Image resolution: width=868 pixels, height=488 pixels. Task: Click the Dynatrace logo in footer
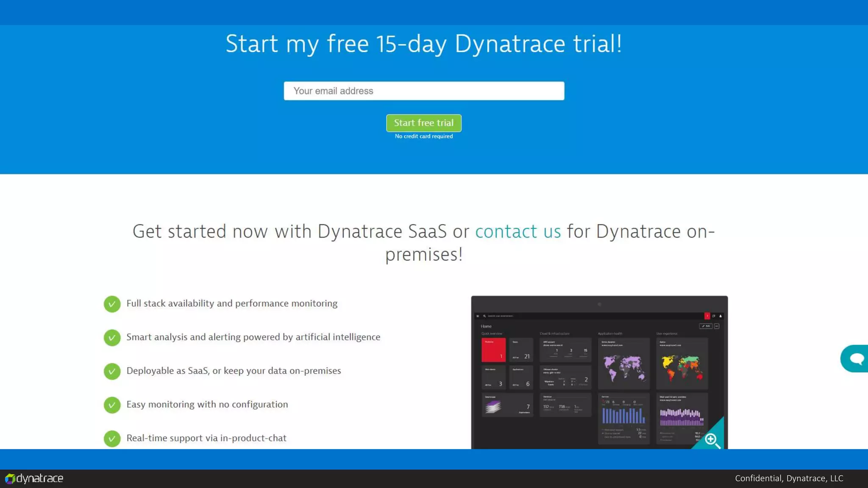[x=34, y=478]
